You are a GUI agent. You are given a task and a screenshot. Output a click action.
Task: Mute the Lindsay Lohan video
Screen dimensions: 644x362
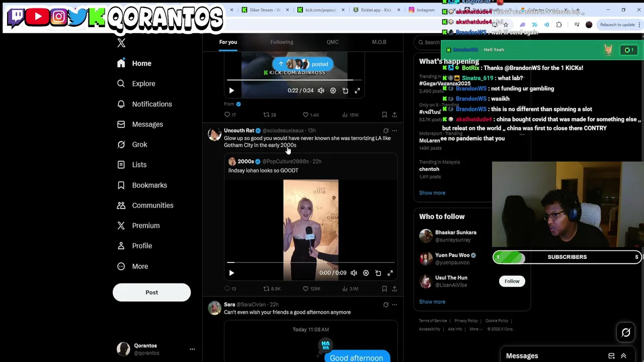[354, 273]
